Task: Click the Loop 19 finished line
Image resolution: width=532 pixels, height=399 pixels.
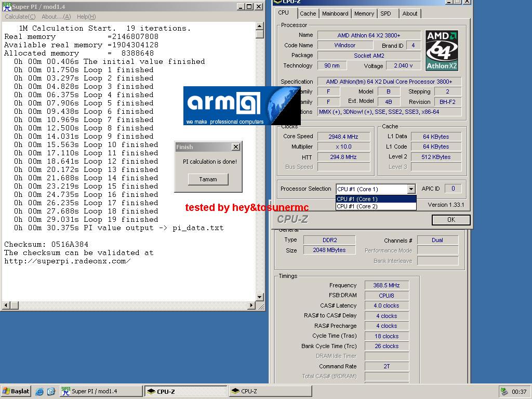Action: 86,220
